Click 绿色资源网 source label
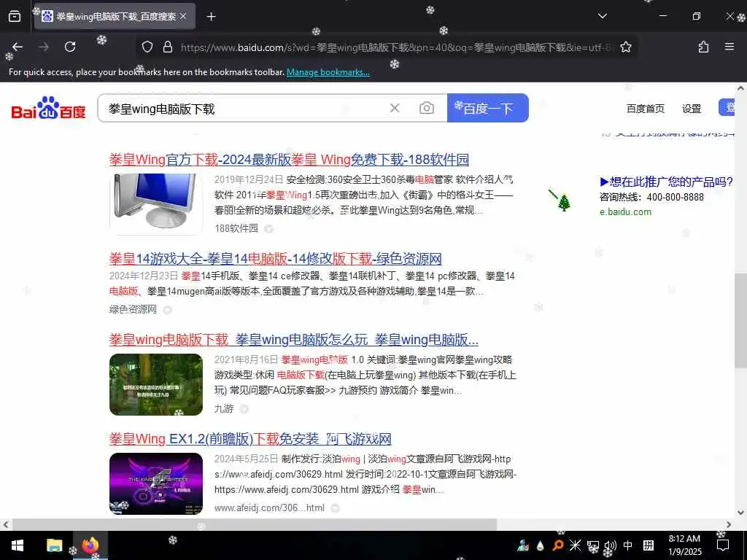The image size is (747, 560). (x=133, y=309)
